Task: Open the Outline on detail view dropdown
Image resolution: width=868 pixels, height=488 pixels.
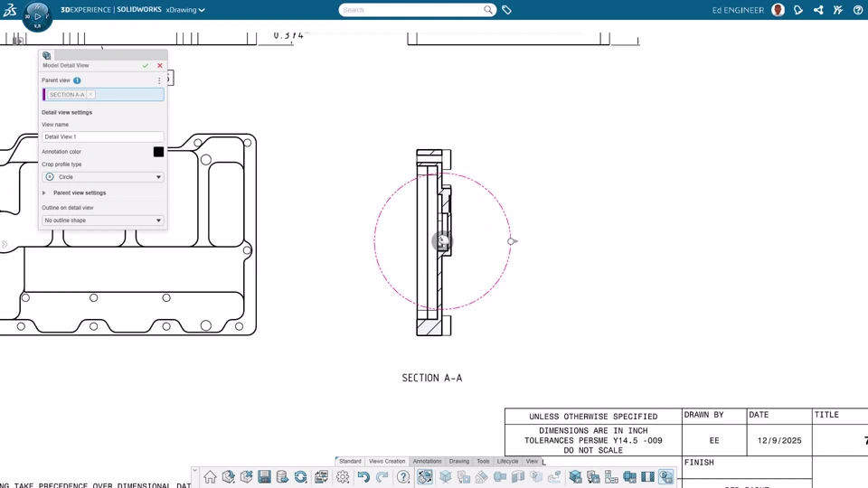Action: click(x=103, y=221)
